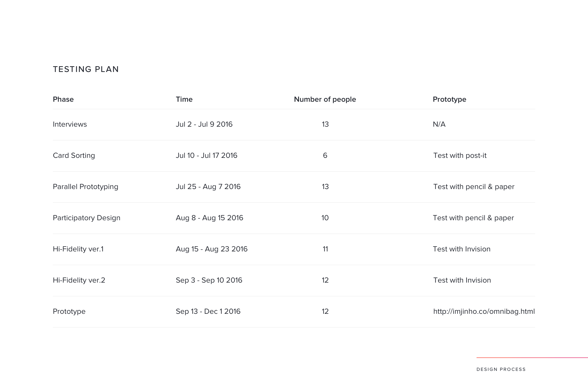Select the DESIGN PROCESS footer label
This screenshot has height=380, width=588.
point(501,369)
